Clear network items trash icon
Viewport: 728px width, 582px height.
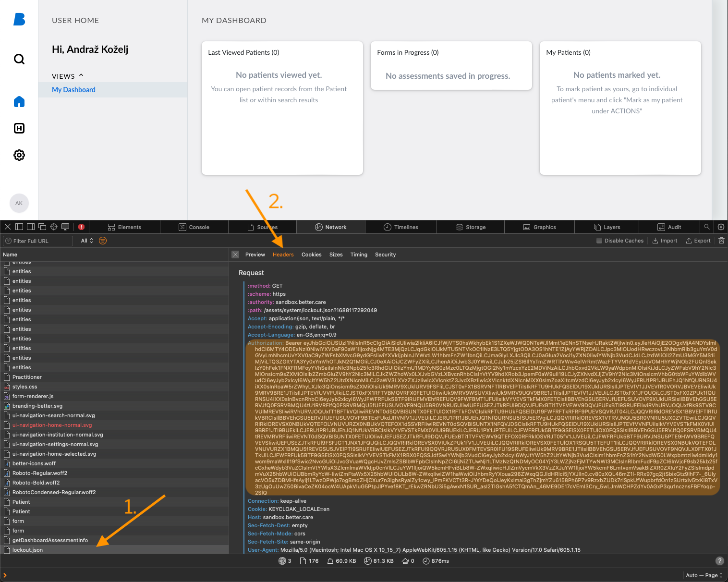coord(721,241)
